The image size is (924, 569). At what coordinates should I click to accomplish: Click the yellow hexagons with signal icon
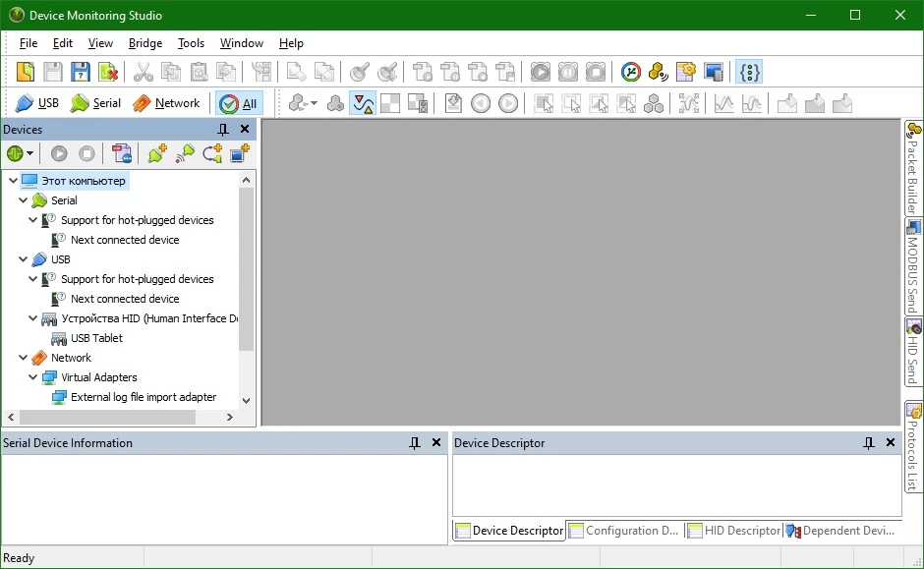(x=658, y=72)
